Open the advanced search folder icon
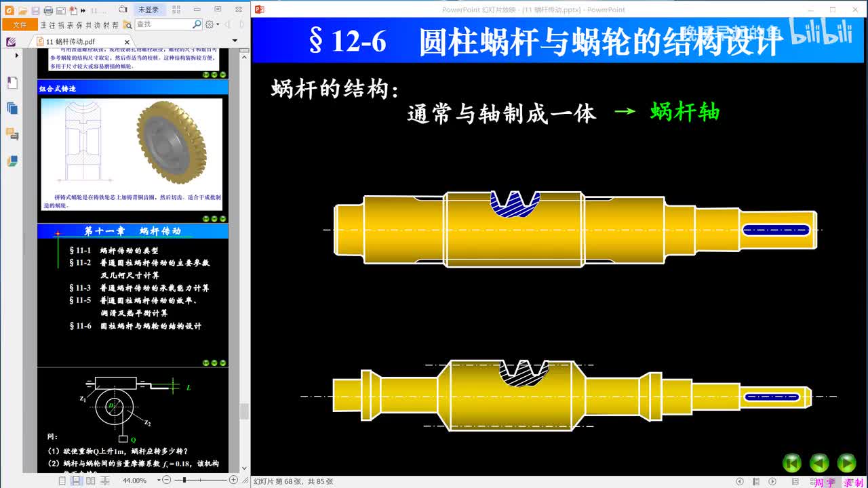This screenshot has width=868, height=488. tap(127, 24)
